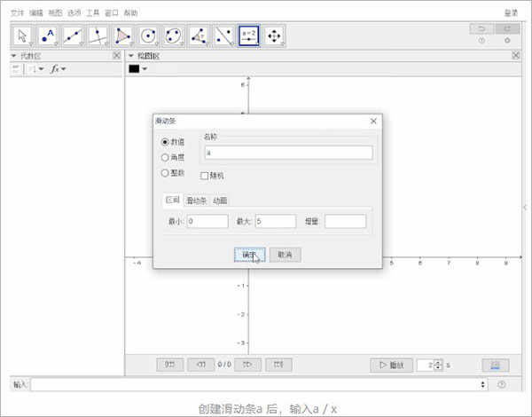Focus the 名称 name field
532x417 pixels.
(x=289, y=153)
